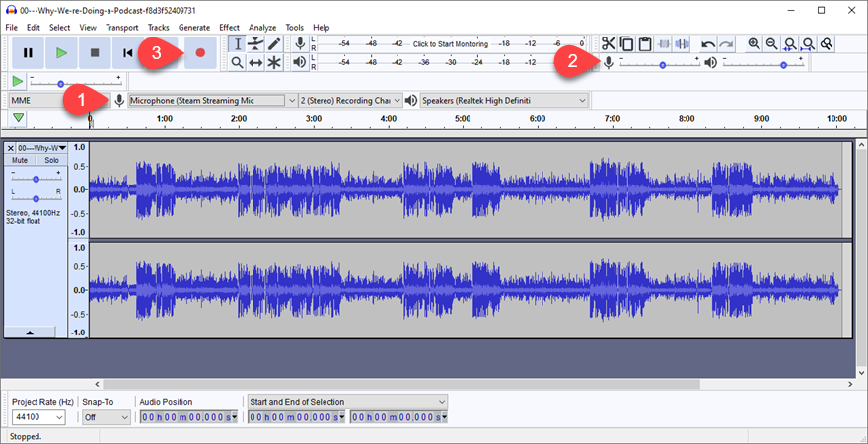Select the Envelope tool
This screenshot has width=868, height=444.
255,43
